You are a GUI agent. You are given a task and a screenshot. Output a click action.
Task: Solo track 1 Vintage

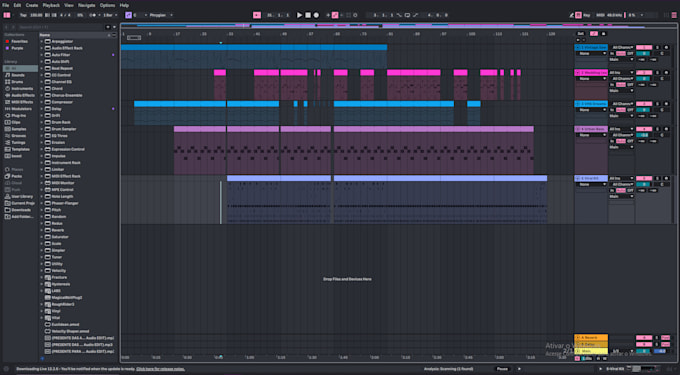coord(657,47)
